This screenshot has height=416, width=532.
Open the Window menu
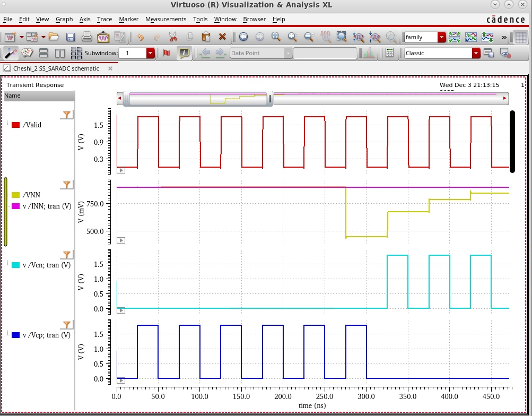click(225, 19)
